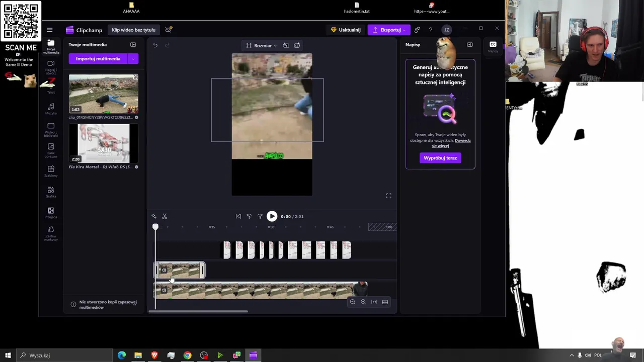644x362 pixels.
Task: Open Bank obrazów sidebar tab
Action: pyautogui.click(x=51, y=151)
